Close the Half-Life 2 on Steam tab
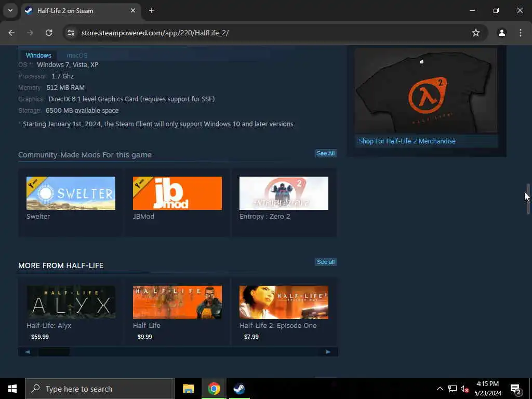This screenshot has height=399, width=532. pos(133,10)
